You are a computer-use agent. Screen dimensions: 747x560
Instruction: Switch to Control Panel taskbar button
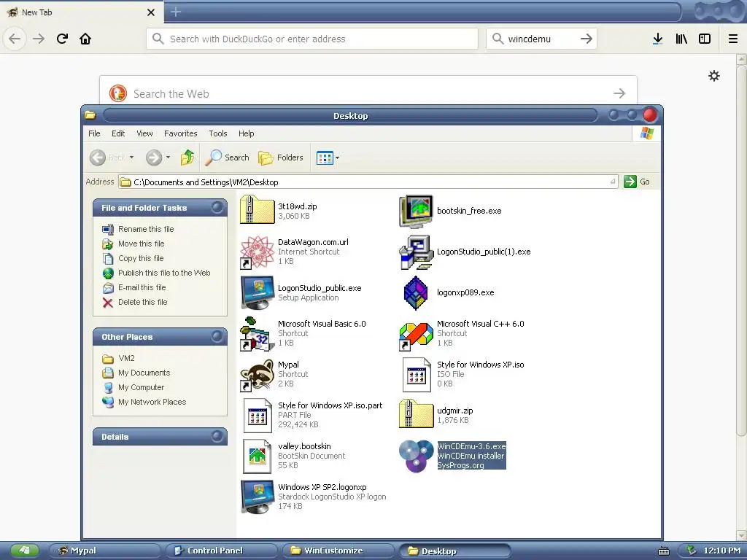pyautogui.click(x=222, y=551)
